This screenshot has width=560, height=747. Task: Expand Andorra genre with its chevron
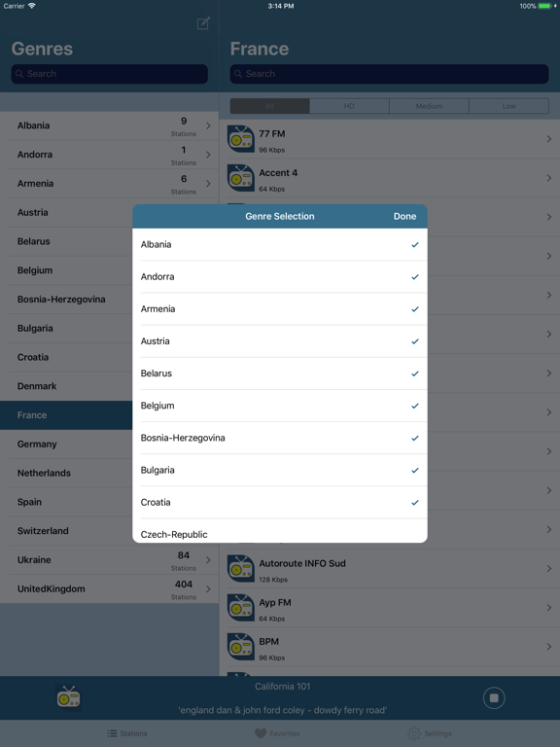point(208,155)
